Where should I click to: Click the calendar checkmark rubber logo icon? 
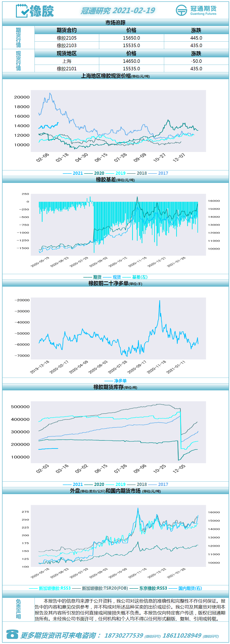(22, 11)
